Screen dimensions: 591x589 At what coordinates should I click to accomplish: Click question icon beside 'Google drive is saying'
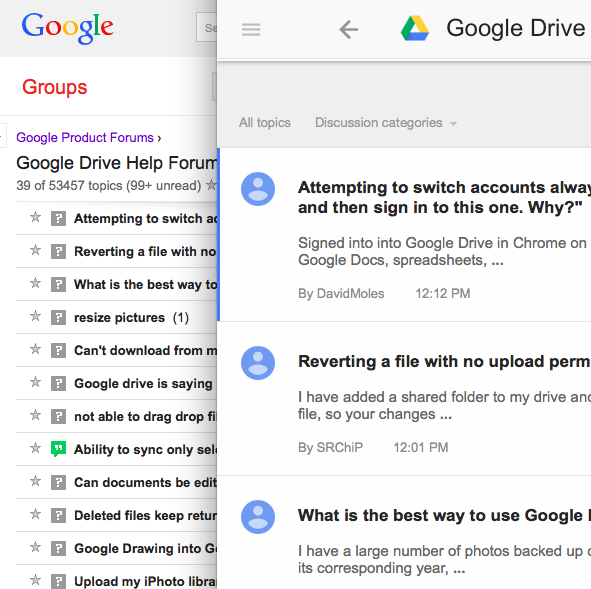[x=58, y=384]
